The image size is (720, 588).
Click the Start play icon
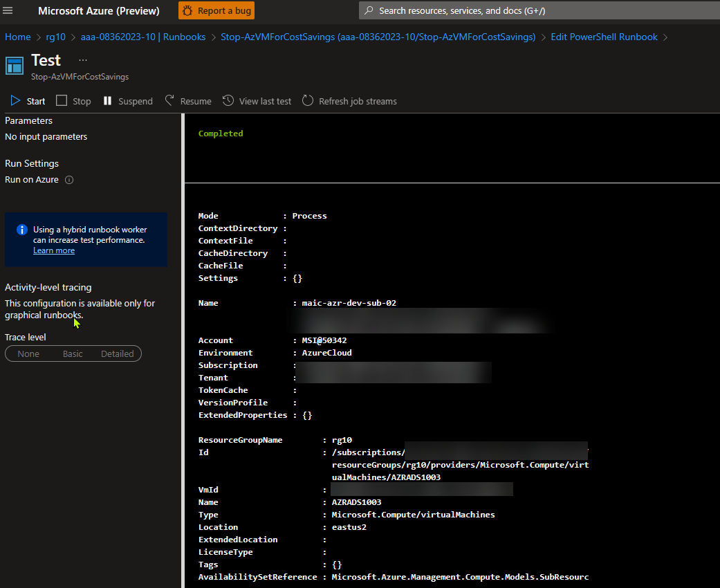[x=16, y=100]
